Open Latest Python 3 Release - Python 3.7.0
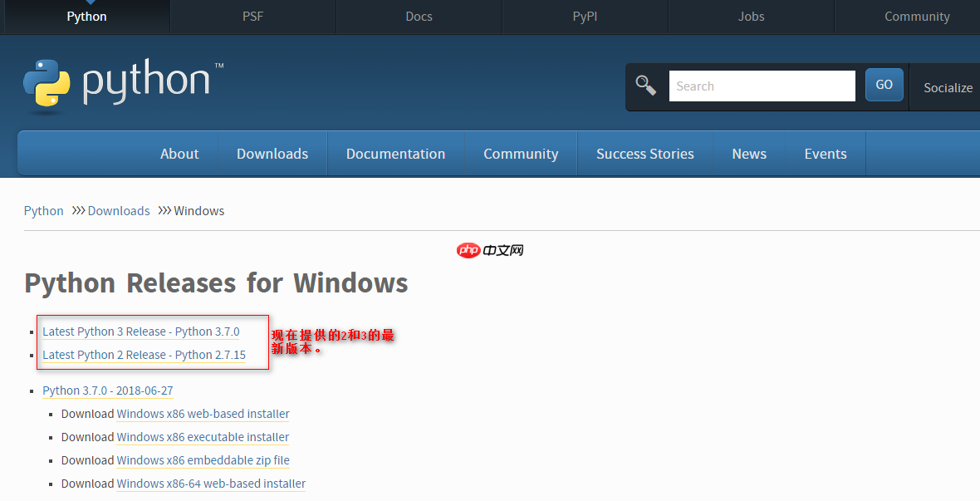The image size is (980, 501). coord(140,331)
